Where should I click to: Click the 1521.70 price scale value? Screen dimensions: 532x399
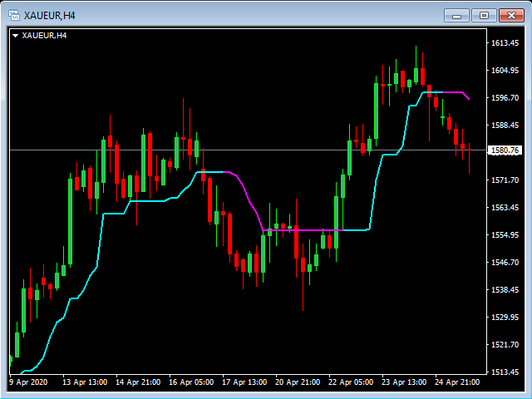point(505,345)
